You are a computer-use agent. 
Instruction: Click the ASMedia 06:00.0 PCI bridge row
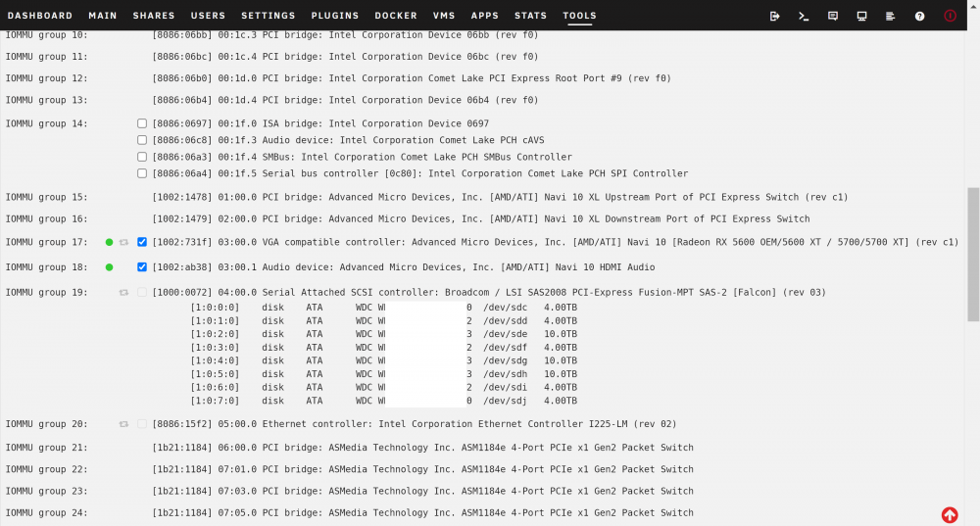(x=422, y=448)
